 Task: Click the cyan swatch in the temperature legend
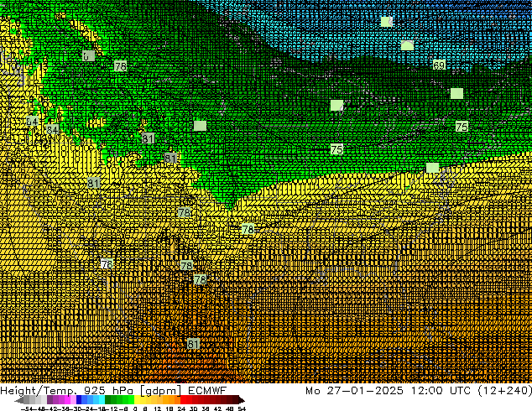click(x=102, y=400)
